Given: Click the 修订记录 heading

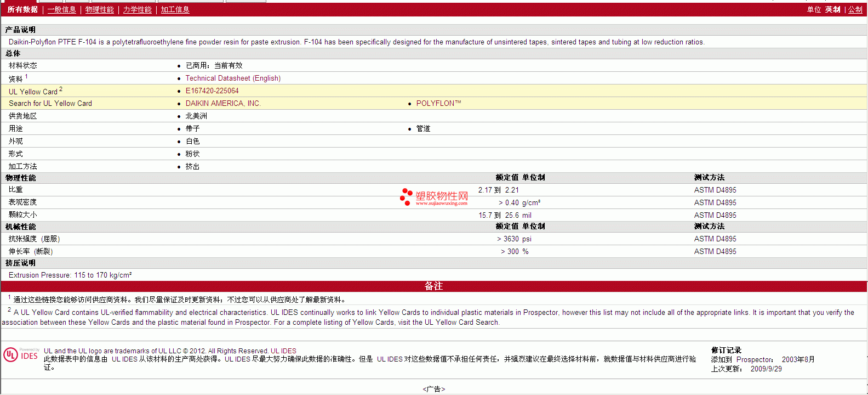Looking at the screenshot, I should click(726, 351).
